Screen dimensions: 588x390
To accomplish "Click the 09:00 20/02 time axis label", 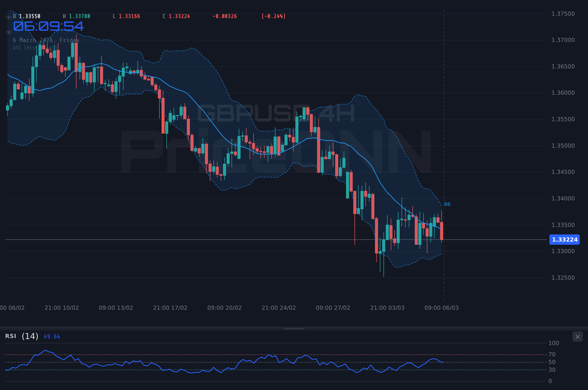I will coord(225,308).
